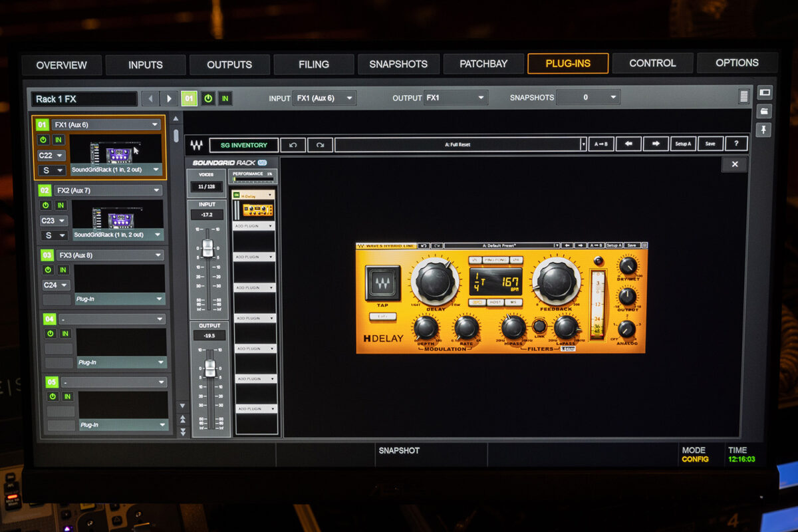Adjust the SoundGrid OUTPUT fader

pyautogui.click(x=210, y=368)
